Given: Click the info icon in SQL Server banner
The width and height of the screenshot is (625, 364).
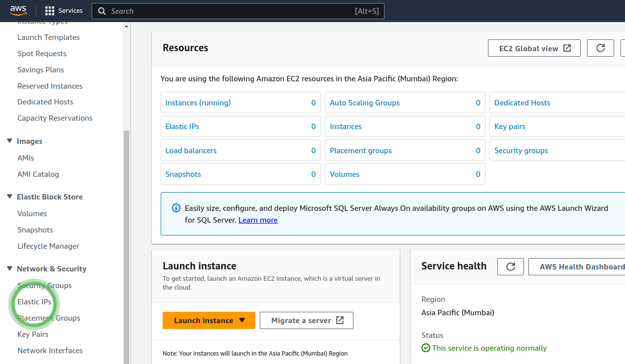Looking at the screenshot, I should (176, 208).
